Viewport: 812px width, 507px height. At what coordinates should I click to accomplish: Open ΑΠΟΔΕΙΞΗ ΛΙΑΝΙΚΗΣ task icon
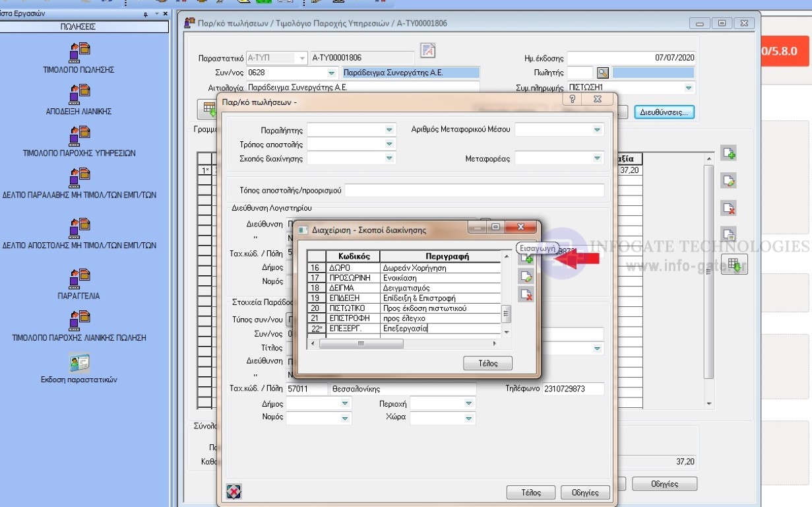79,93
